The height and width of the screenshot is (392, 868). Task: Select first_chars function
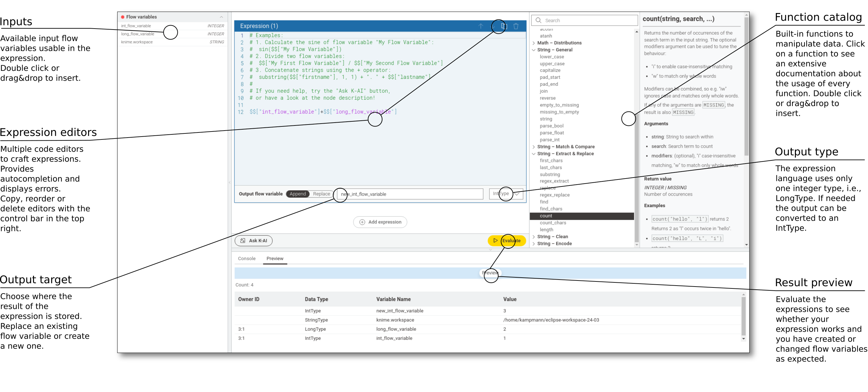[x=551, y=161]
